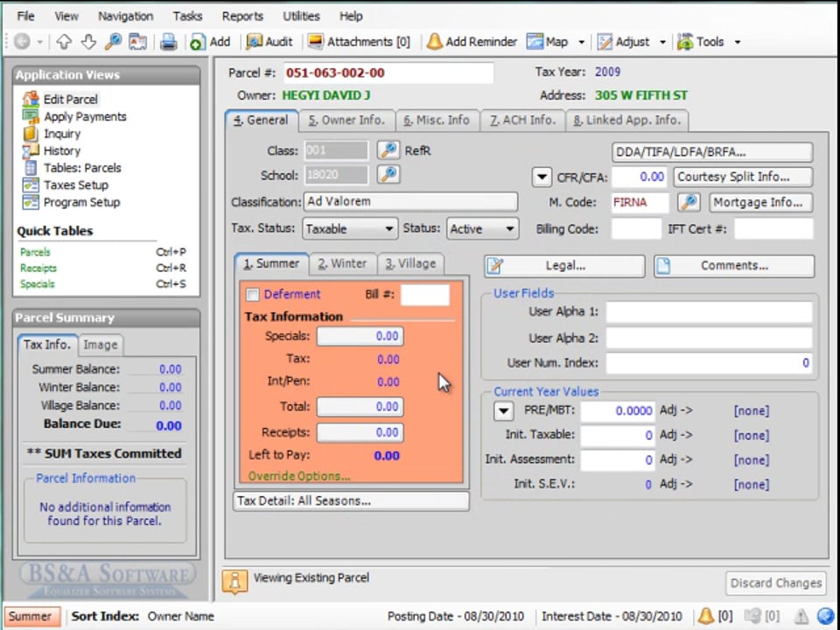This screenshot has height=630, width=840.
Task: Click the User Alpha 1 field
Action: [x=710, y=311]
